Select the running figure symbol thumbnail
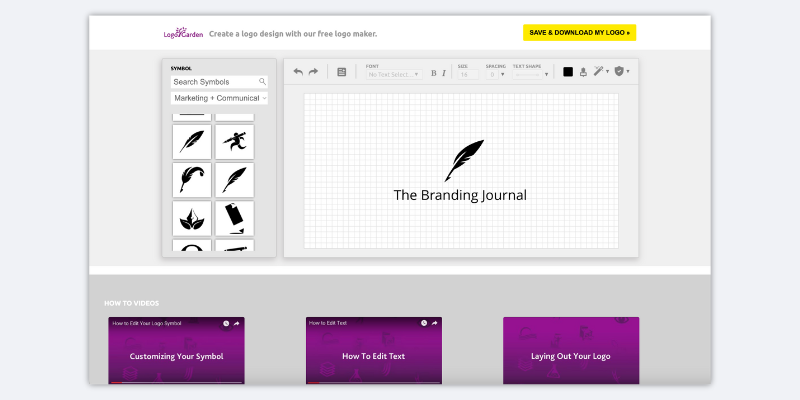The width and height of the screenshot is (800, 400). pos(234,142)
